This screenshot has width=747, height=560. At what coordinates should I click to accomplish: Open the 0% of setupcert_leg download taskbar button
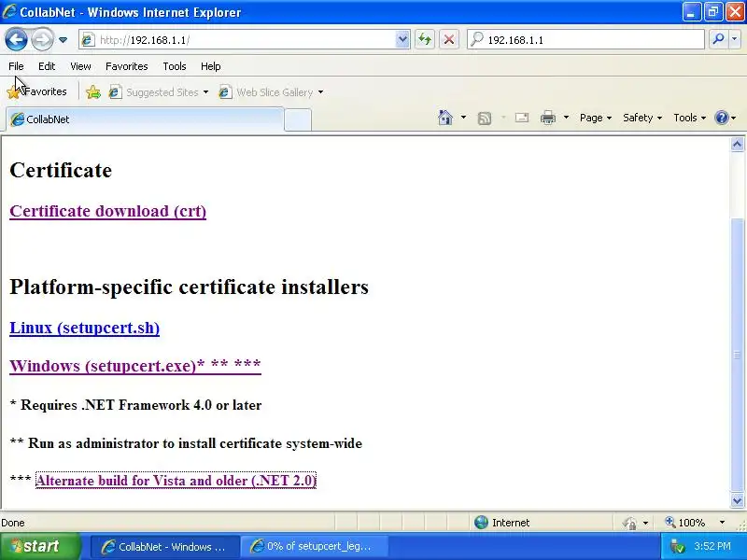315,546
